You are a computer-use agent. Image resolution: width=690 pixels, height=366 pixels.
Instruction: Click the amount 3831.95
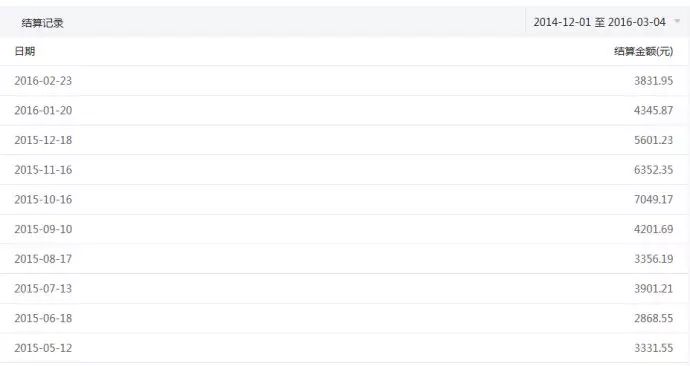tap(653, 81)
